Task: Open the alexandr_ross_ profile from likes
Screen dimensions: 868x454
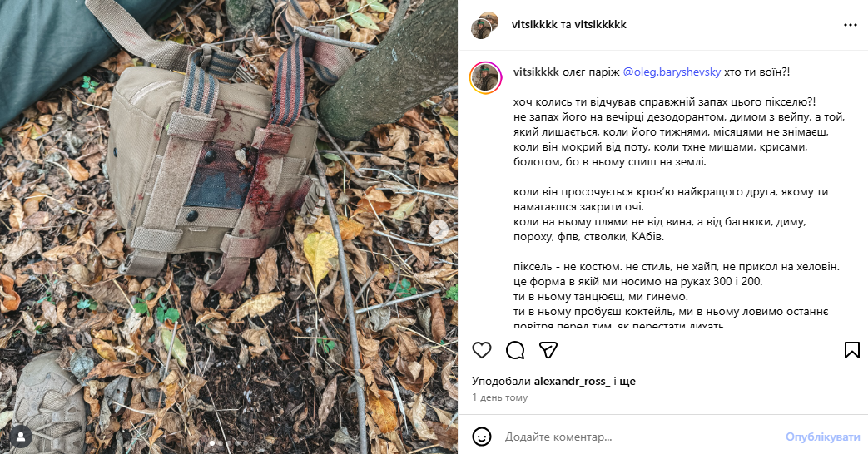Action: [x=570, y=382]
